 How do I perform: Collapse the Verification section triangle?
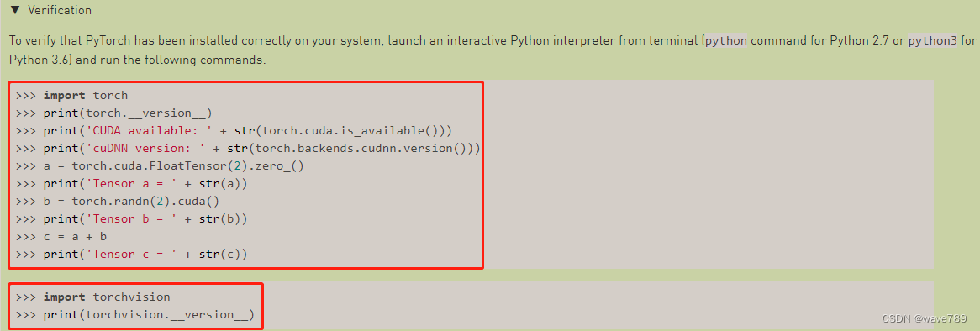tap(15, 11)
